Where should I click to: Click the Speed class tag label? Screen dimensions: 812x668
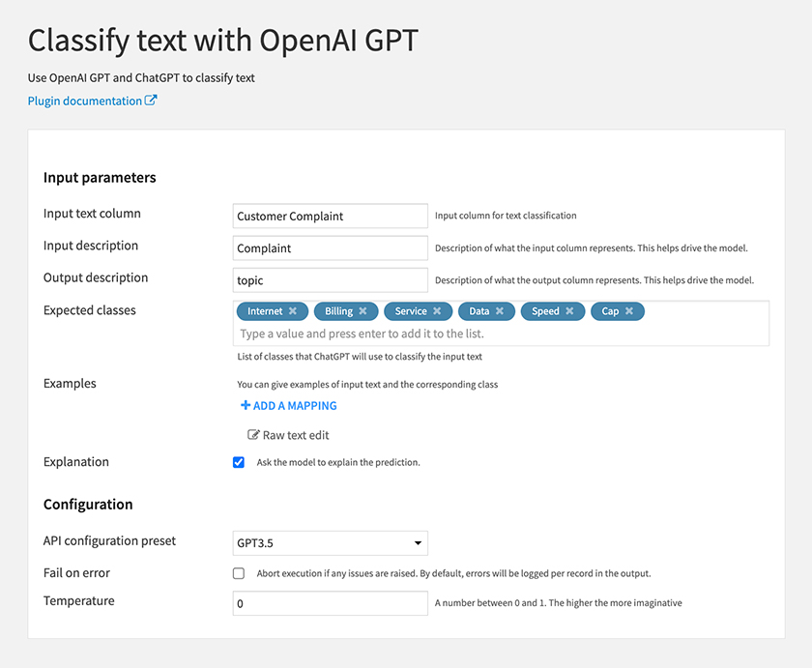(x=545, y=311)
